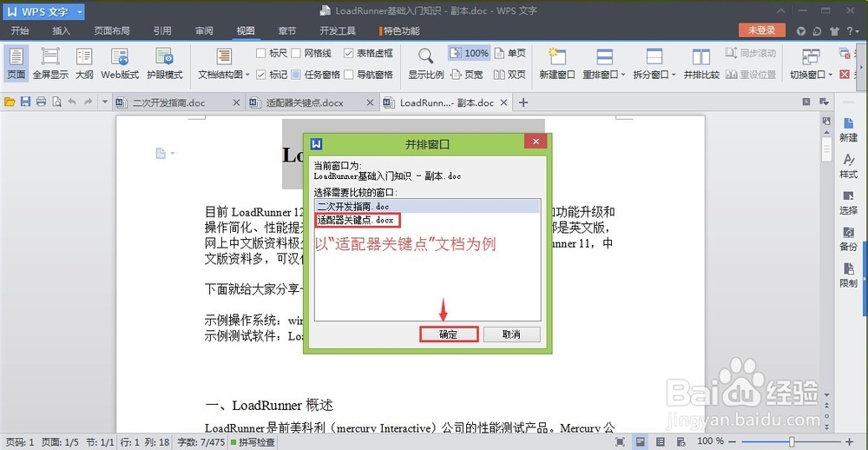Click the 未登录 login button
Viewport: 868px width, 450px height.
coord(762,30)
